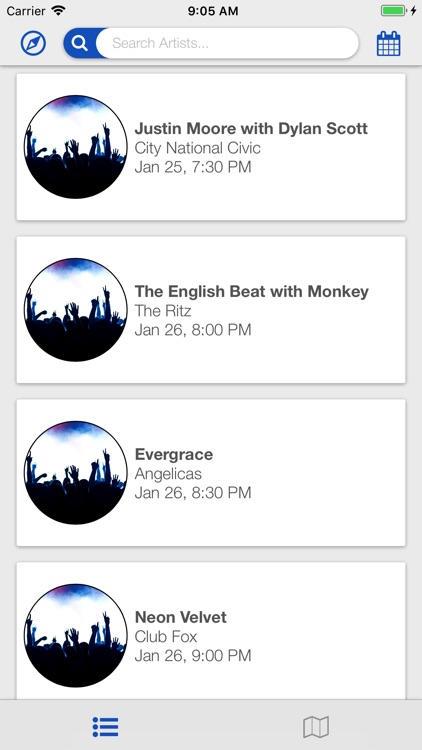This screenshot has height=750, width=422.
Task: Click the blue magnifying glass search icon
Action: pyautogui.click(x=79, y=44)
